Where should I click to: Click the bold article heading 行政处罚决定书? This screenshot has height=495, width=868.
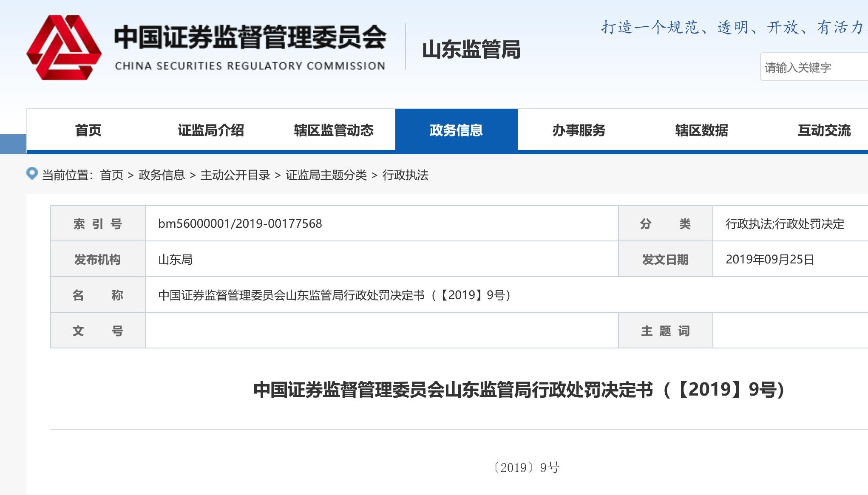tap(519, 389)
